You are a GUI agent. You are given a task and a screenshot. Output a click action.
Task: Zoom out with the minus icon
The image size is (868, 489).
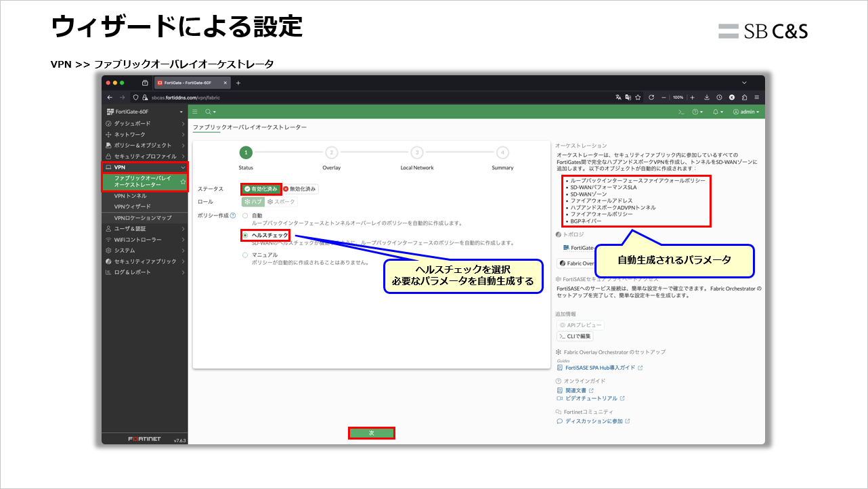pos(664,97)
